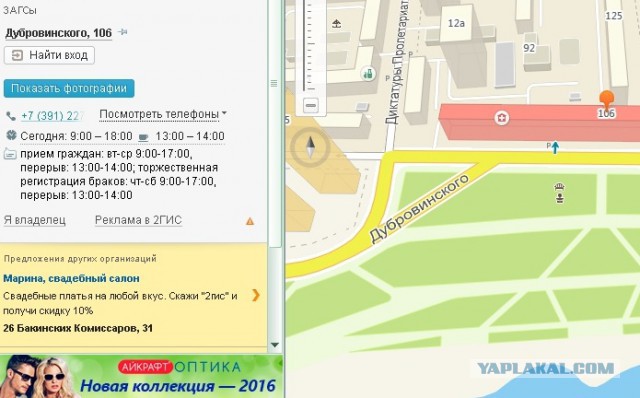Click the orange chevron arrow in the ad block
The image size is (640, 398).
[x=256, y=295]
